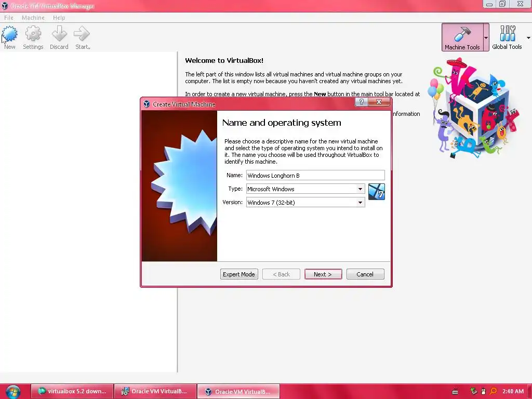Switch to the installer Oracle VM VirtualB taskbar item
The height and width of the screenshot is (399, 532).
click(x=155, y=391)
